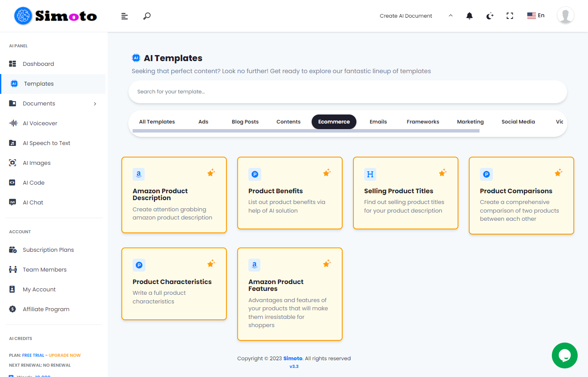Click the FREE TRIAL plan text
Viewport: 588px width, 377px height.
click(x=33, y=355)
